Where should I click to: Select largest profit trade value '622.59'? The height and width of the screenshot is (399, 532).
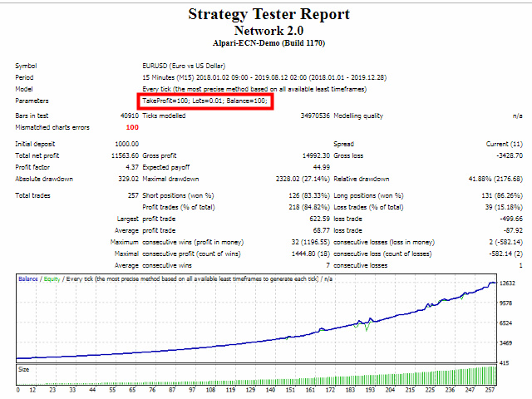click(x=319, y=219)
